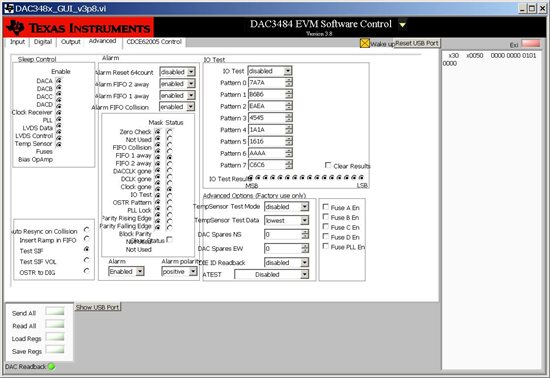Open the yellow arrow next to EVM title
This screenshot has width=550, height=378.
(403, 25)
